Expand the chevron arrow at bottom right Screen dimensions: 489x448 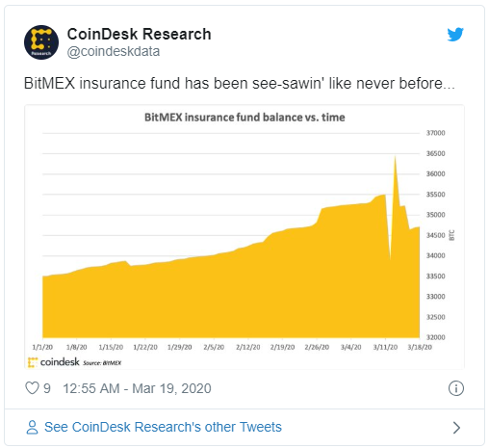pos(456,428)
